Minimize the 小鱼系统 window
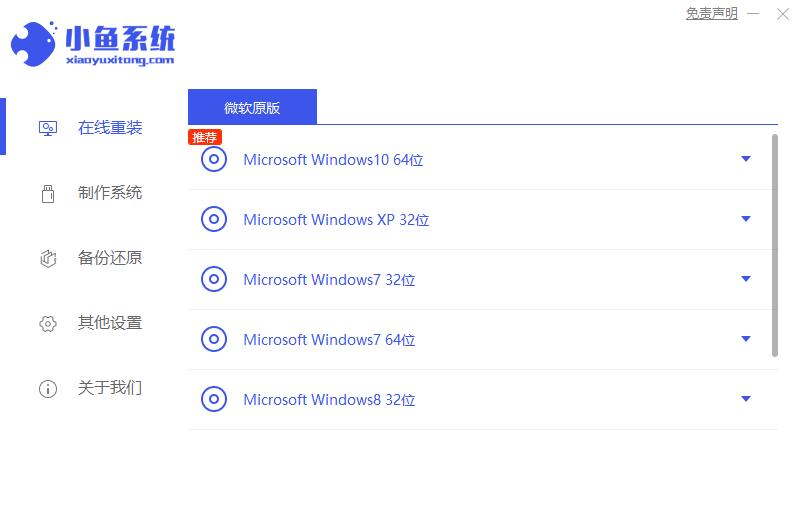795x506 pixels. coord(753,14)
